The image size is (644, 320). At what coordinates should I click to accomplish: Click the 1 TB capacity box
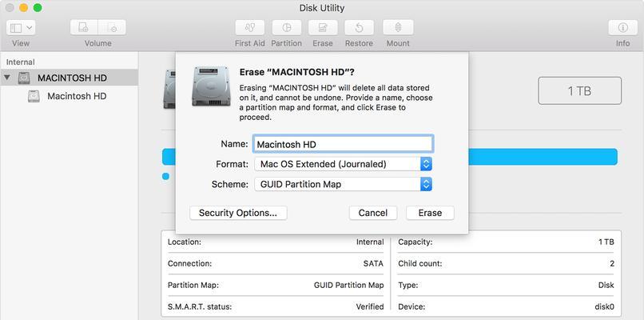point(579,91)
